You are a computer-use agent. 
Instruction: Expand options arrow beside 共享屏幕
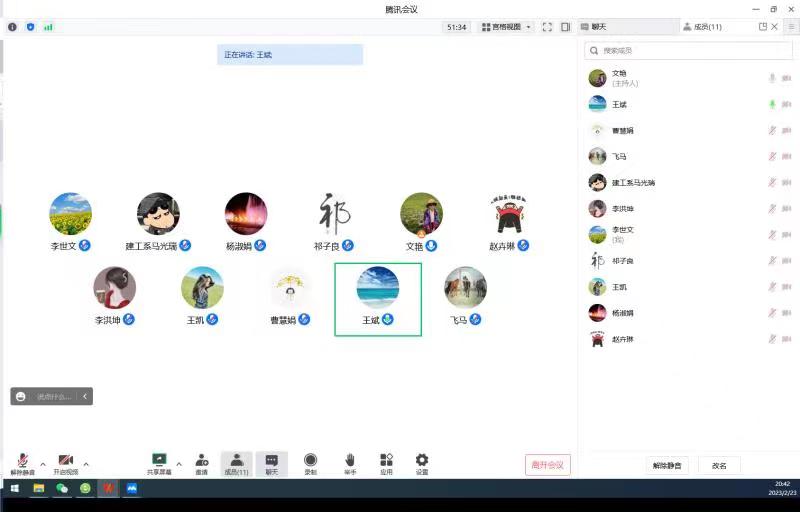(x=179, y=464)
